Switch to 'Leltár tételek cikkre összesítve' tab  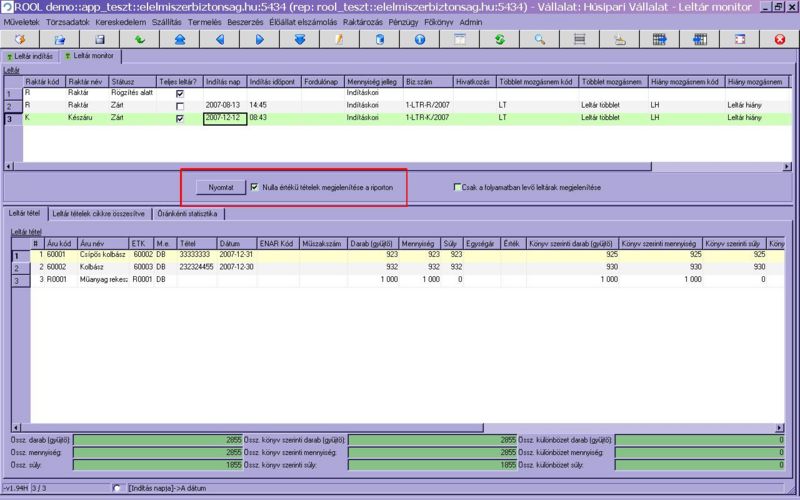pyautogui.click(x=98, y=213)
